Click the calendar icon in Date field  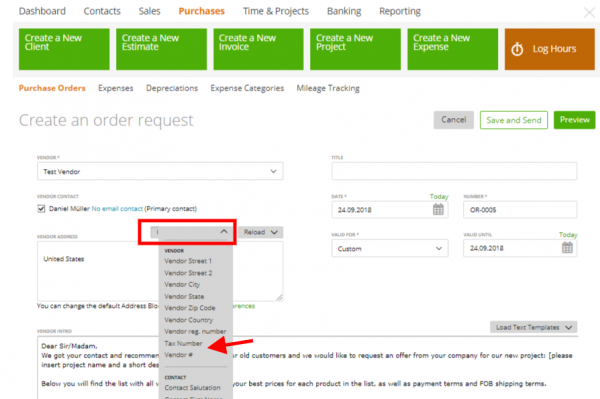[438, 209]
